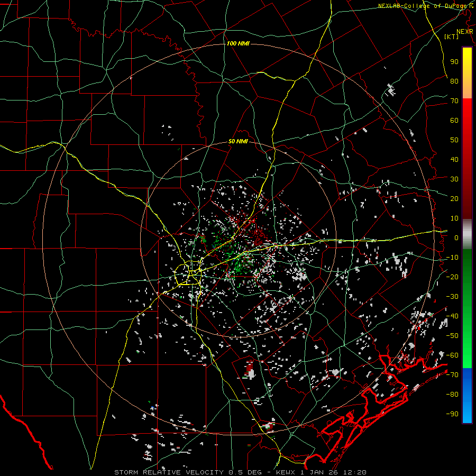Click the [KT] units label

[x=452, y=36]
